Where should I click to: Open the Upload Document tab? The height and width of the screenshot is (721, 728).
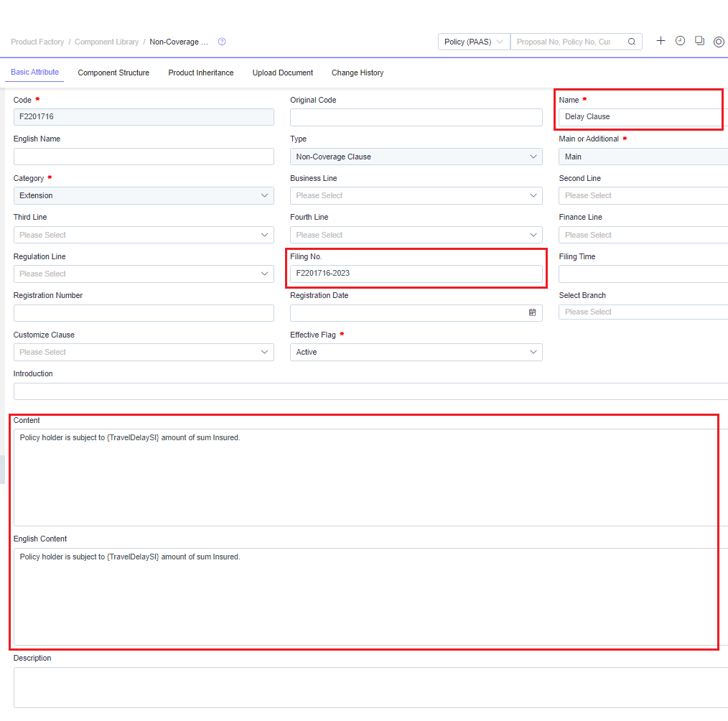[283, 73]
